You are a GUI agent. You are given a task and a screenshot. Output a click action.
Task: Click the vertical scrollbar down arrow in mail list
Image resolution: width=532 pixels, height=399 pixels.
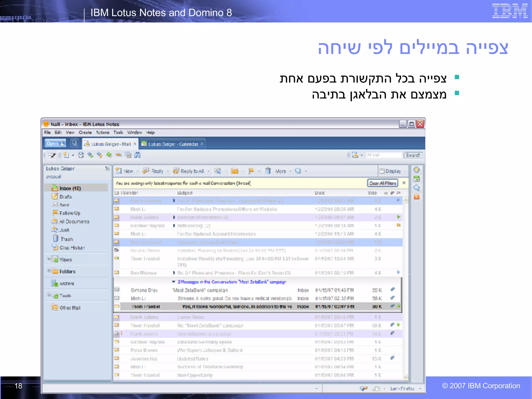pos(405,377)
